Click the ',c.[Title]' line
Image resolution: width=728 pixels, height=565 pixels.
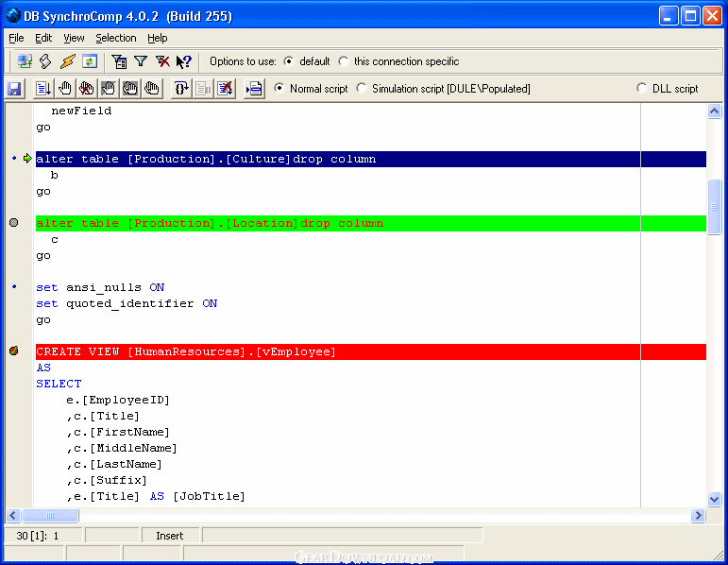[x=103, y=417]
